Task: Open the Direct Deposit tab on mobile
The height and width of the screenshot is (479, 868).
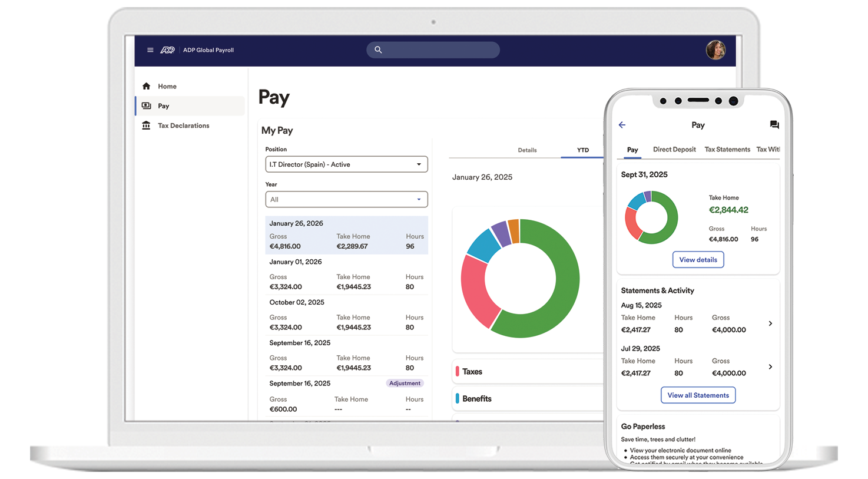Action: (674, 150)
